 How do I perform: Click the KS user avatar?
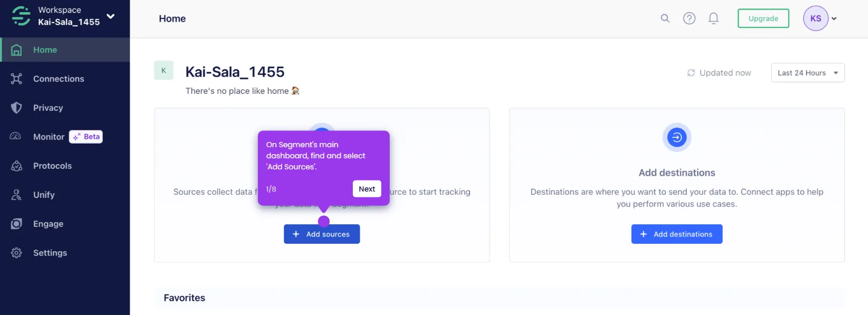(816, 18)
